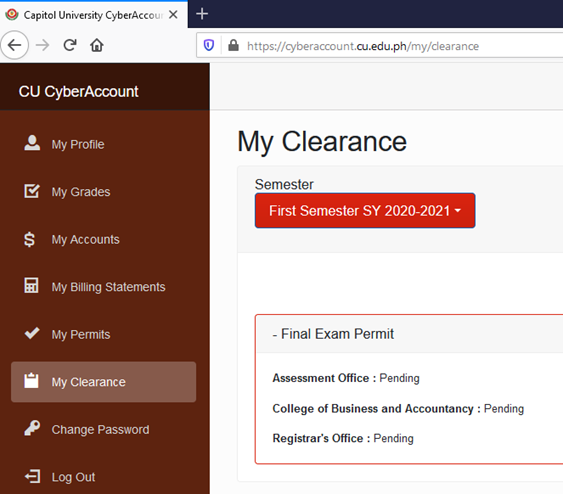Image resolution: width=563 pixels, height=494 pixels.
Task: Click 'Assessment Office : Pending' status
Action: (x=346, y=378)
